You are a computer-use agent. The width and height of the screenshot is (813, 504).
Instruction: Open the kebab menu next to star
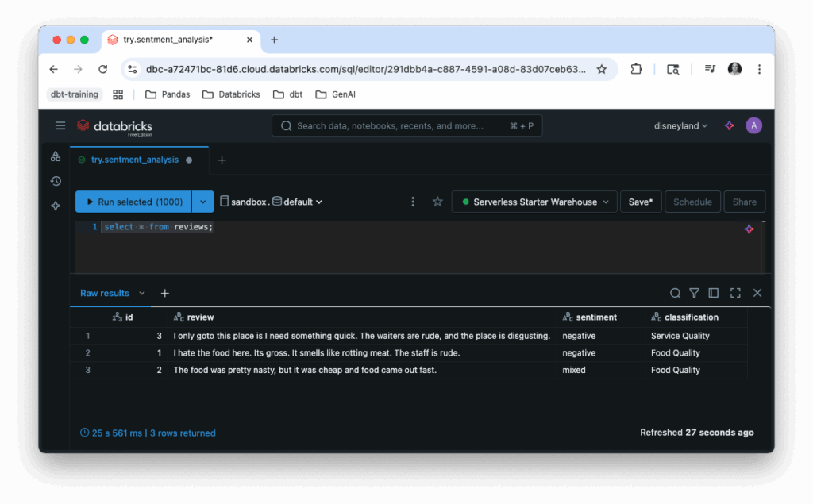pyautogui.click(x=413, y=202)
